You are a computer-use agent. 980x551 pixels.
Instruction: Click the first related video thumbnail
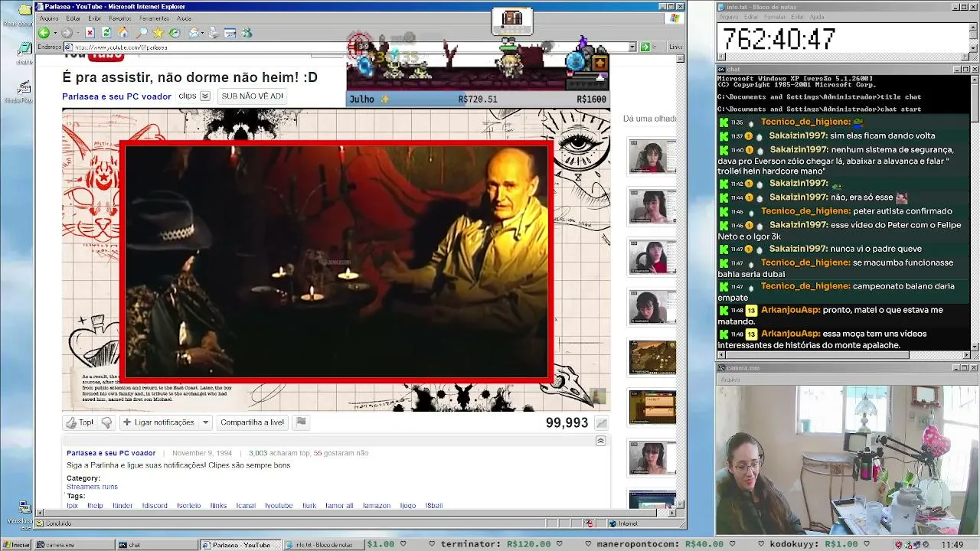point(652,157)
